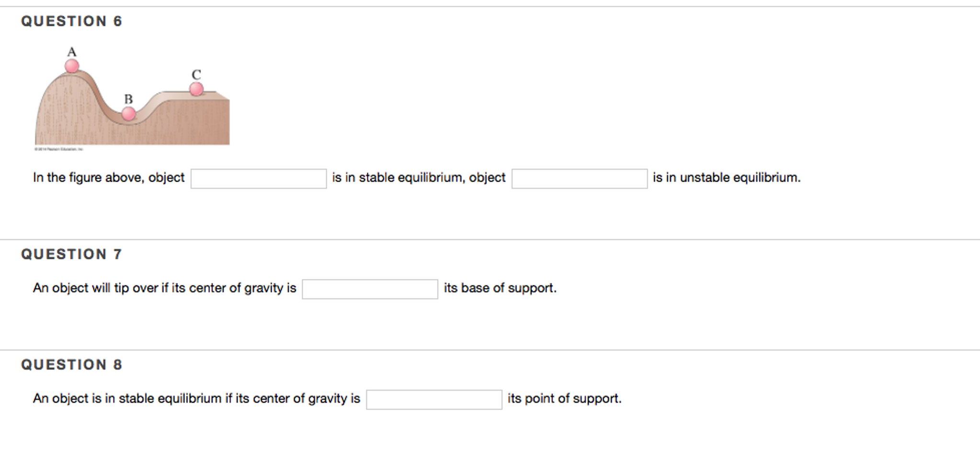Click the first answer box for stable equilibrium
This screenshot has height=455, width=980.
pos(258,178)
